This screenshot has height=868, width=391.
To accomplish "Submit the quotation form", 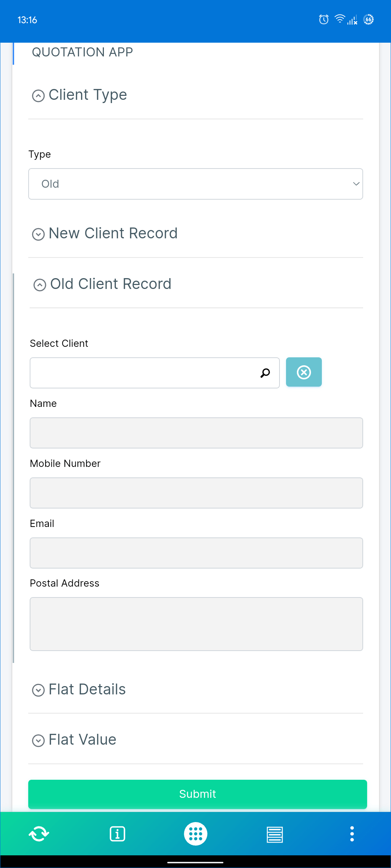I will click(x=198, y=794).
